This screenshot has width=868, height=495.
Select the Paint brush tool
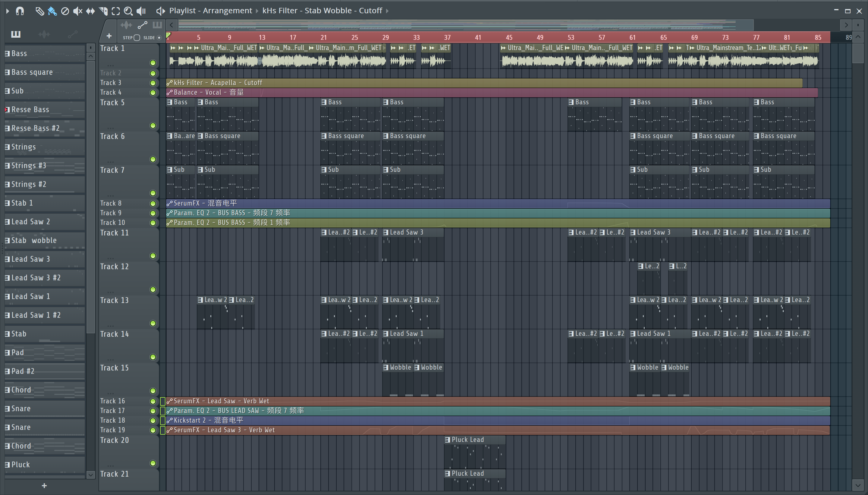[52, 11]
